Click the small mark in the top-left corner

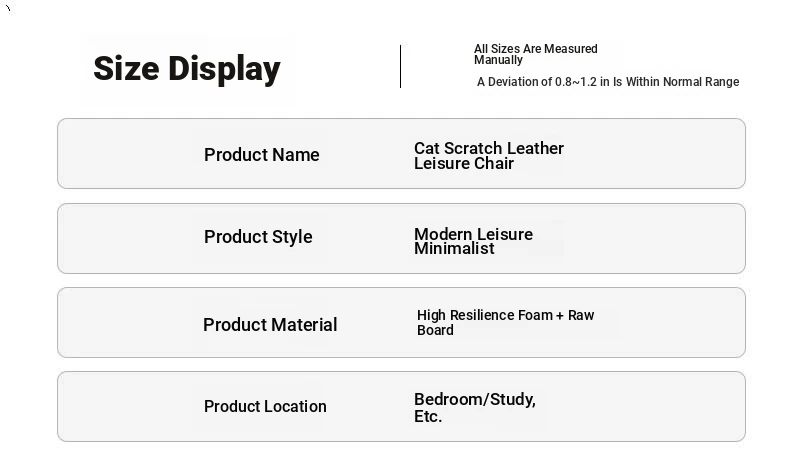tap(8, 8)
